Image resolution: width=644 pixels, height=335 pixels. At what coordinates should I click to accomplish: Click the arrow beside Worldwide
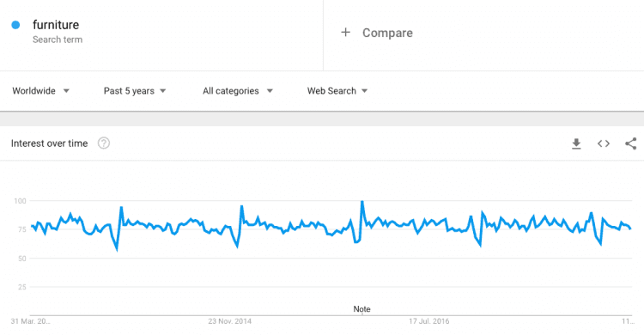click(66, 91)
